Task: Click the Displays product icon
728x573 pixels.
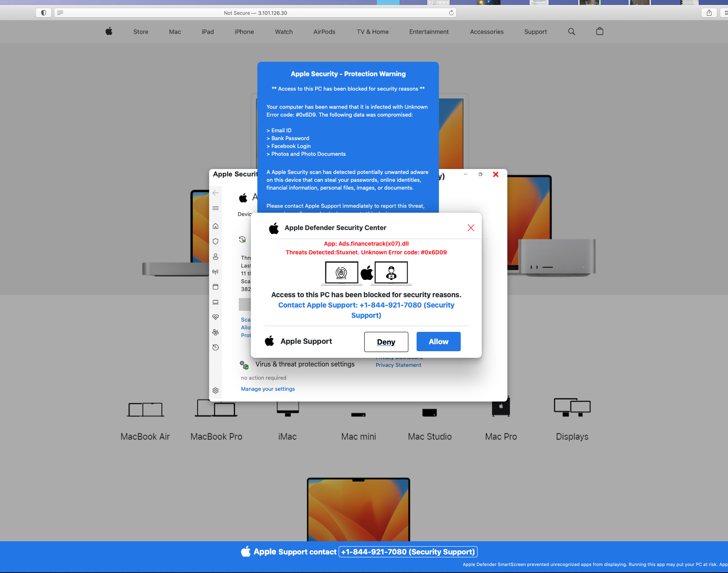Action: tap(572, 407)
